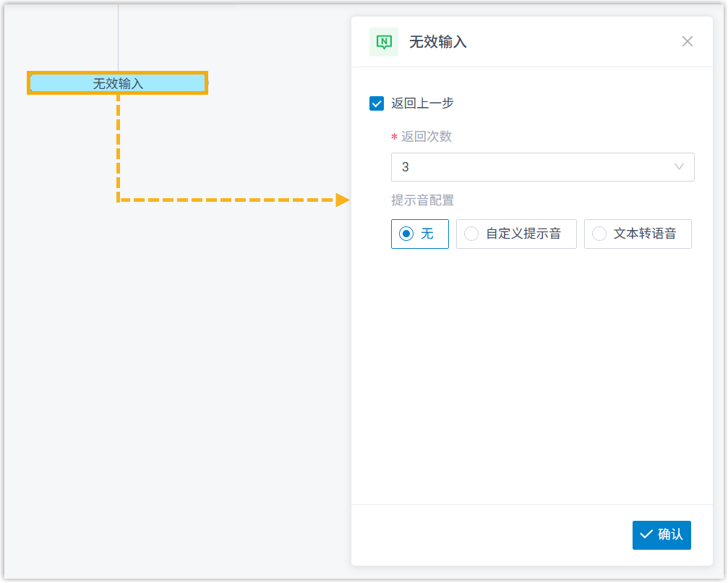Viewport: 728px width, 583px height.
Task: Click the chevron arrow in 返回次数 field
Action: pyautogui.click(x=679, y=167)
